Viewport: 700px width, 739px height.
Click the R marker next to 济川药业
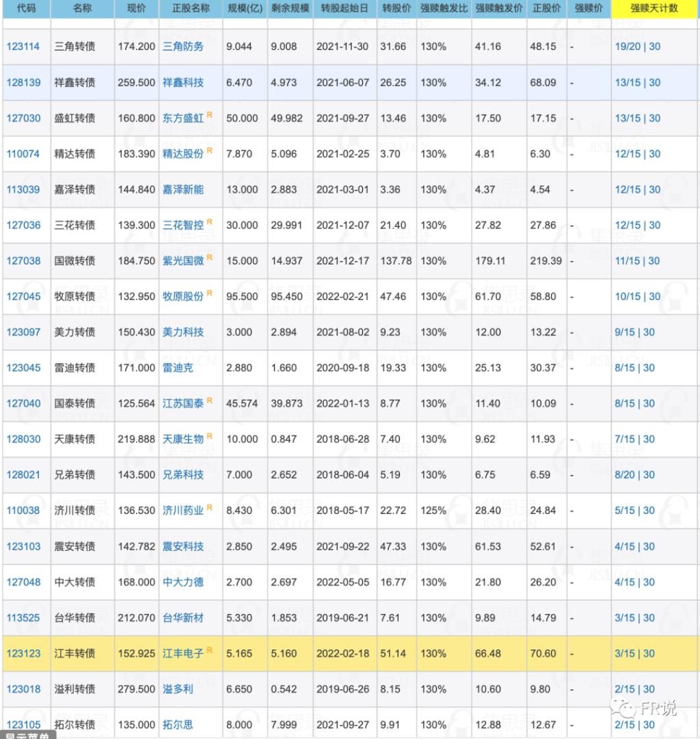[210, 507]
